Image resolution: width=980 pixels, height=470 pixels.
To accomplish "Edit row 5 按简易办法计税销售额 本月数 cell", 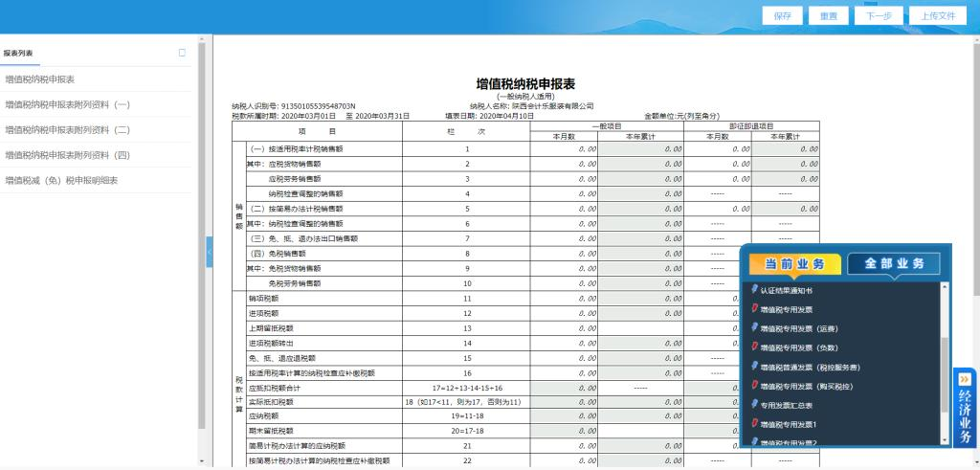I will click(x=564, y=209).
